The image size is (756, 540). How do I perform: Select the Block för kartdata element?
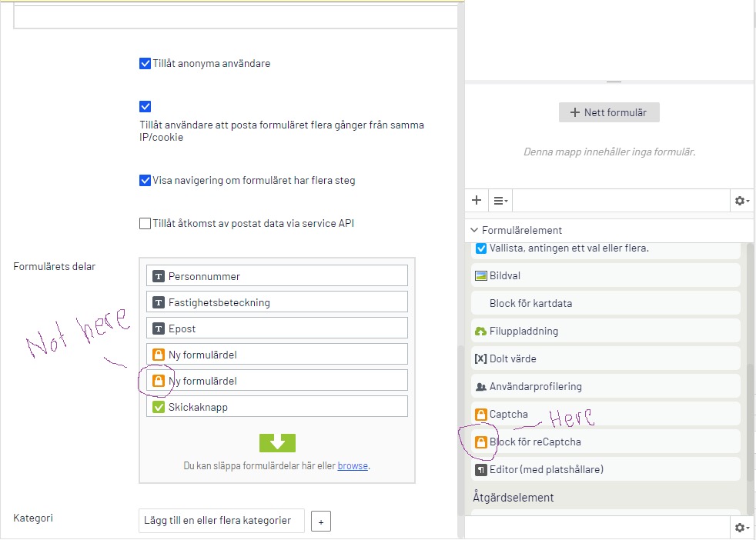530,303
